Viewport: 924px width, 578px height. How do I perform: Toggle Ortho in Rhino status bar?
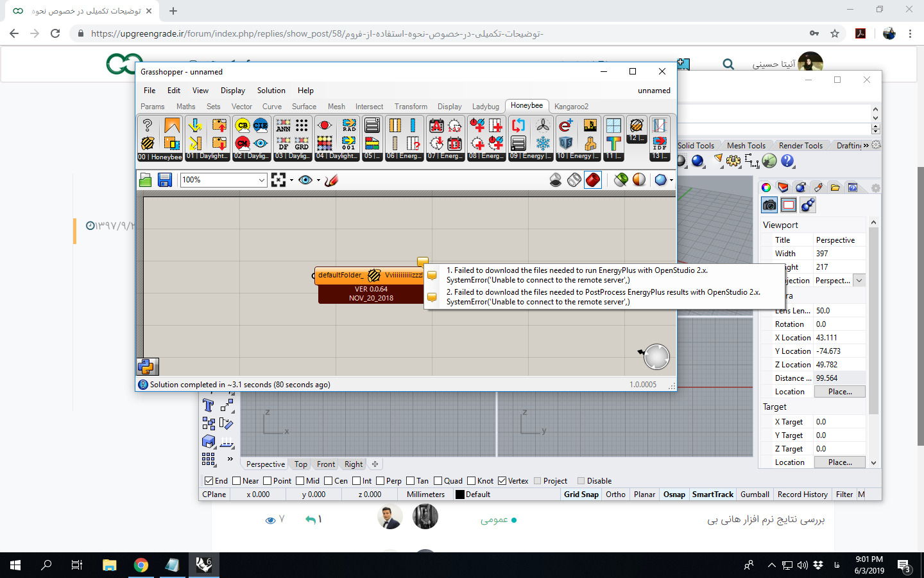(x=616, y=495)
